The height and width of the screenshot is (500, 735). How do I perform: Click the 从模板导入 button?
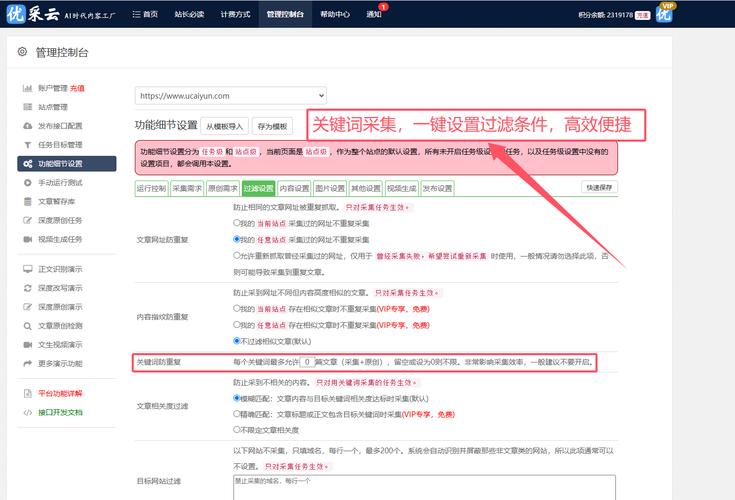[x=225, y=126]
